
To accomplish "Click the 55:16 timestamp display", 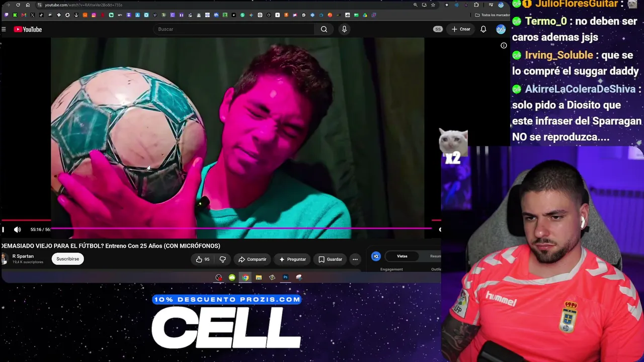I will (x=40, y=230).
